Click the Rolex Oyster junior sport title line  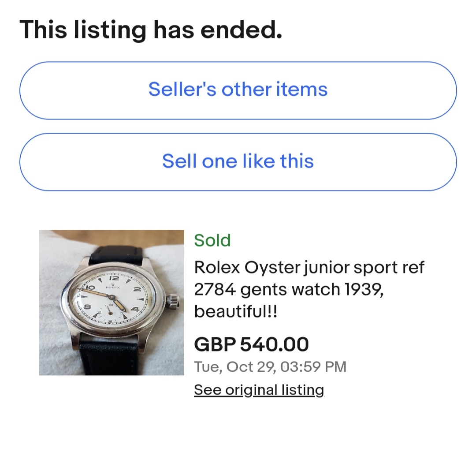pos(309,267)
